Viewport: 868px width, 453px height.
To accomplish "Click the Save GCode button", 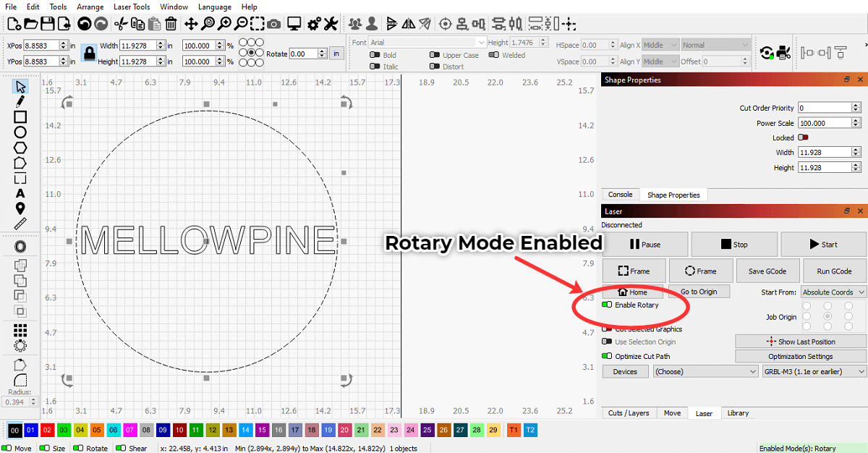I will pos(767,271).
